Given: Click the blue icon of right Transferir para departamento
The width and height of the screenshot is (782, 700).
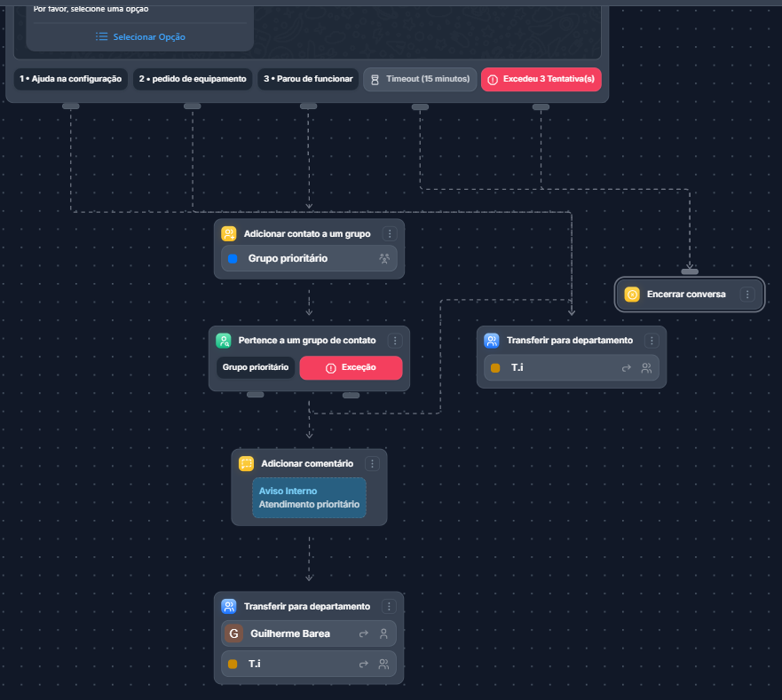Looking at the screenshot, I should [492, 341].
